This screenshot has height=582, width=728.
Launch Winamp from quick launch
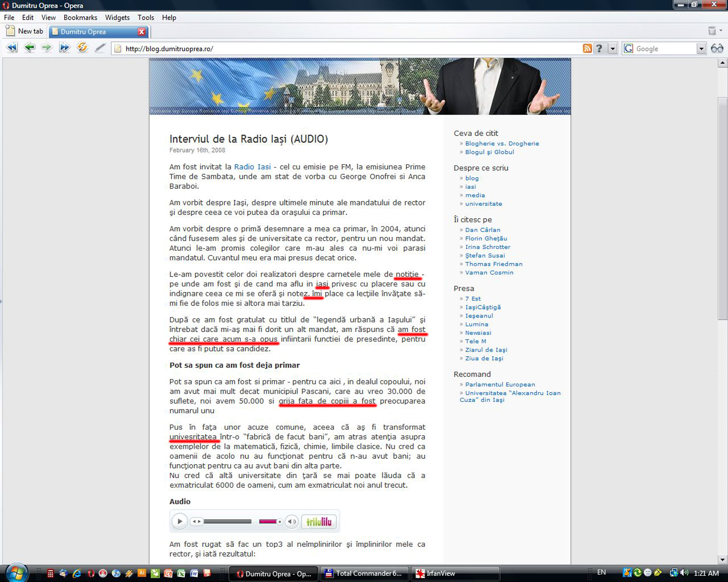point(129,573)
